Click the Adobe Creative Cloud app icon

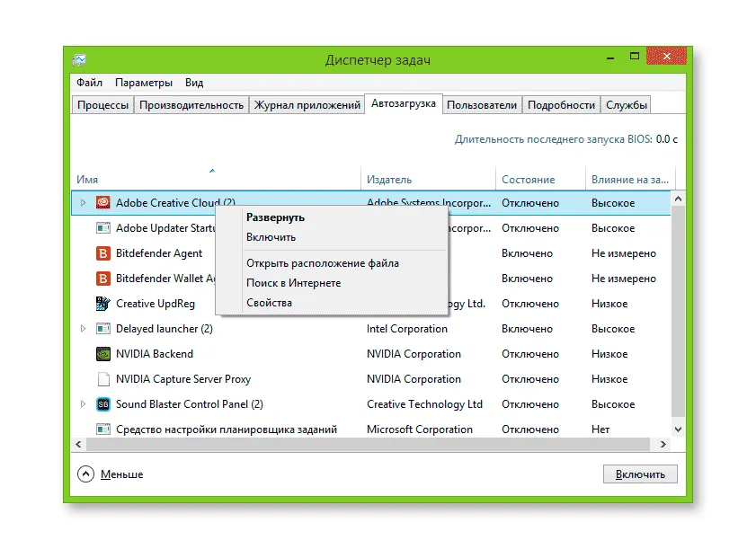[103, 203]
